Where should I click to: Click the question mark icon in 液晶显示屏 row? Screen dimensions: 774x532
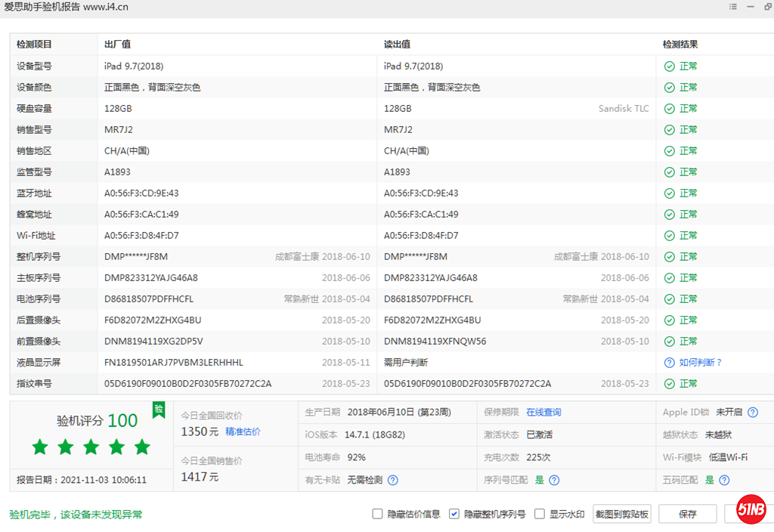coord(670,363)
